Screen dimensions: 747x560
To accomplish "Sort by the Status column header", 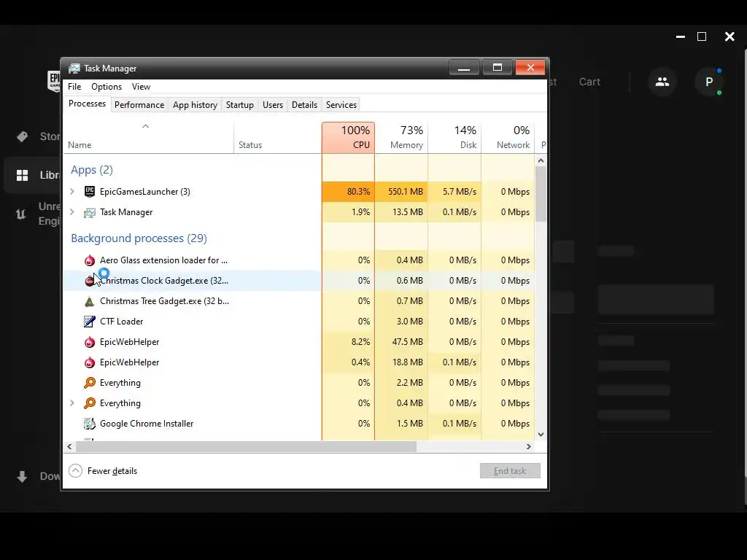I will 278,138.
